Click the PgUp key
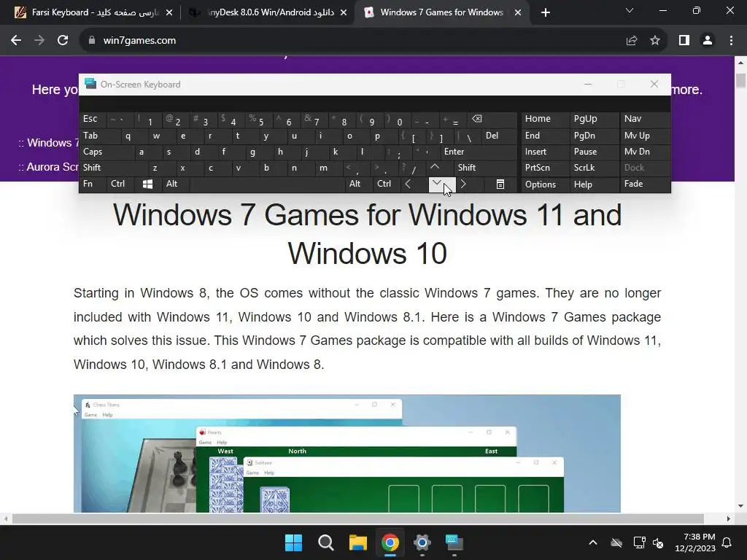The width and height of the screenshot is (747, 560). (594, 119)
